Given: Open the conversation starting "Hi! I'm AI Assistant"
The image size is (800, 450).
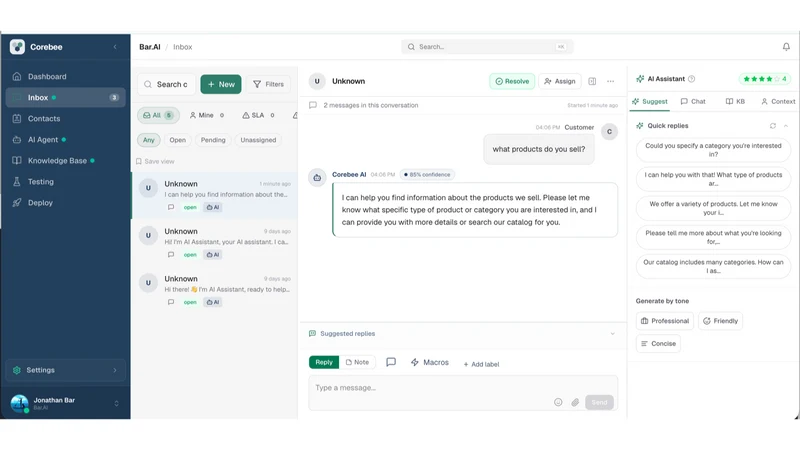Looking at the screenshot, I should click(215, 242).
